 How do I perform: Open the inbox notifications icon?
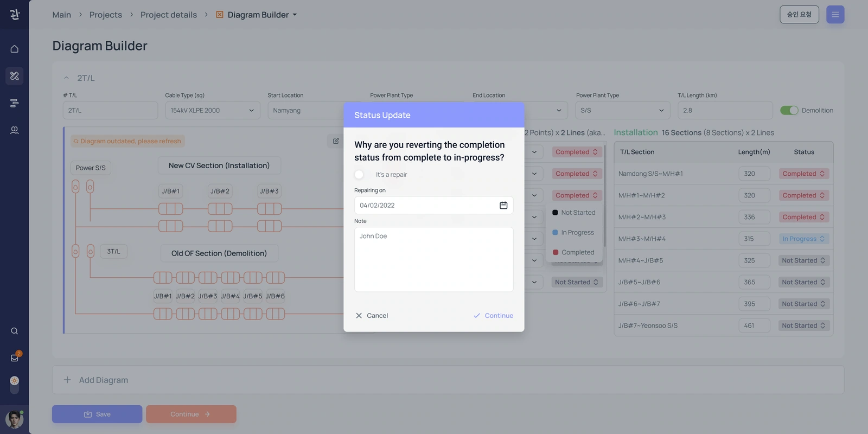point(15,358)
